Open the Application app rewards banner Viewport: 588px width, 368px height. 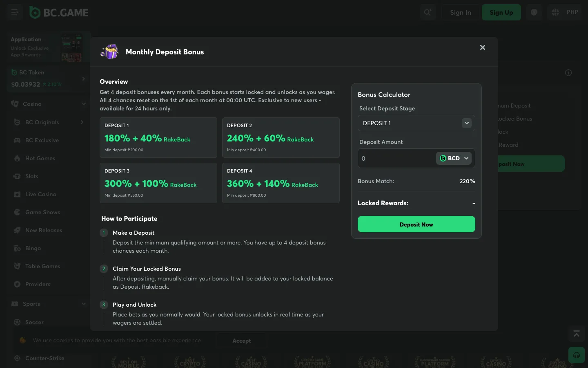[48, 47]
